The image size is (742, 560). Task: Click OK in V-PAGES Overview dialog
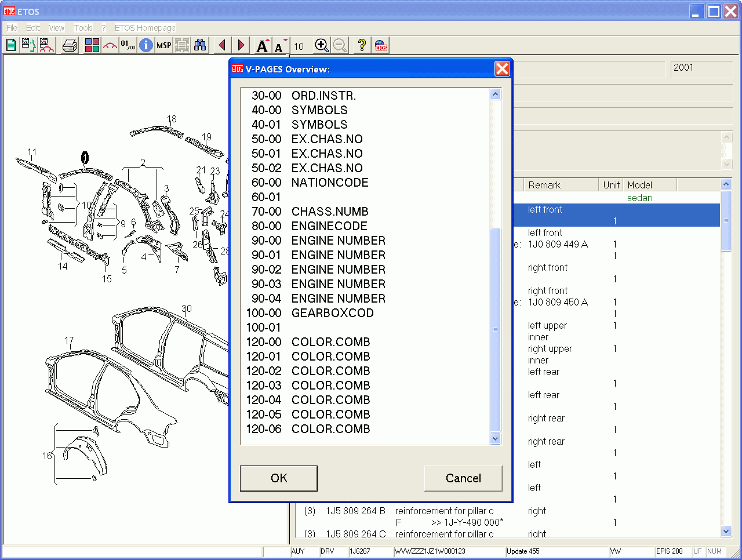(279, 478)
